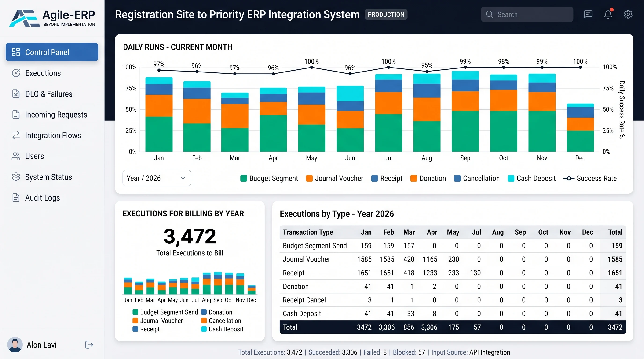Toggle Cash Deposit legend in billing chart
This screenshot has height=359, width=644.
(222, 329)
